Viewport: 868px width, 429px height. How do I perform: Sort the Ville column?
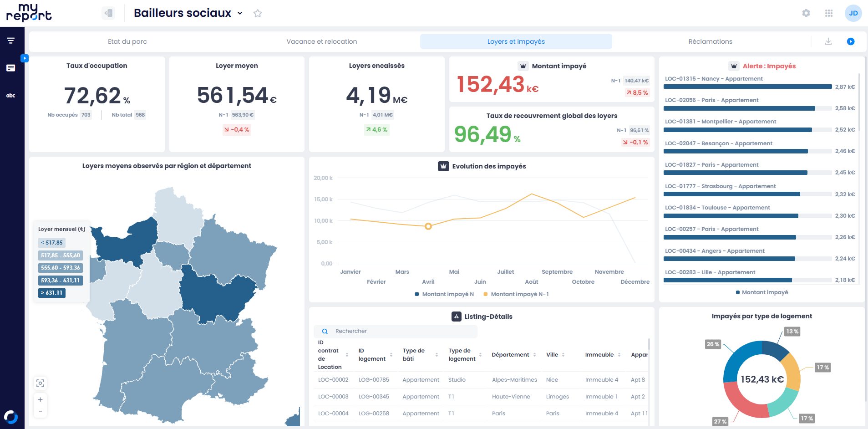pyautogui.click(x=563, y=355)
